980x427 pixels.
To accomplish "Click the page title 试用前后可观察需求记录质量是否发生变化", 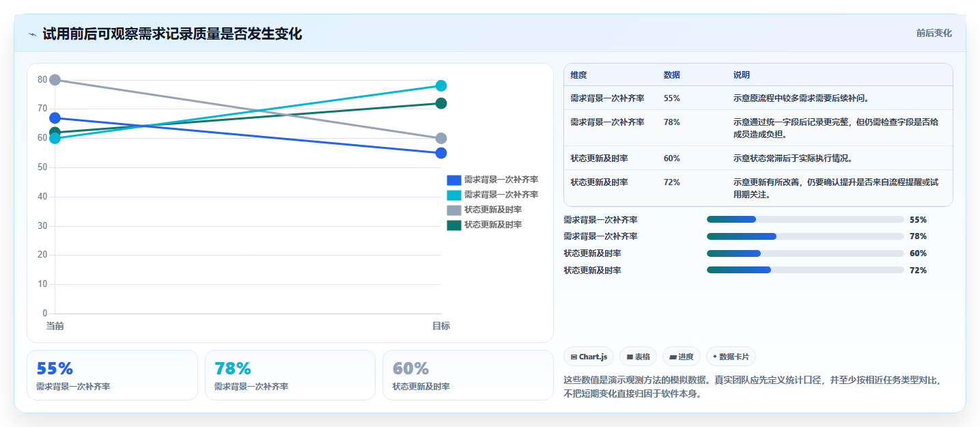I will coord(172,34).
